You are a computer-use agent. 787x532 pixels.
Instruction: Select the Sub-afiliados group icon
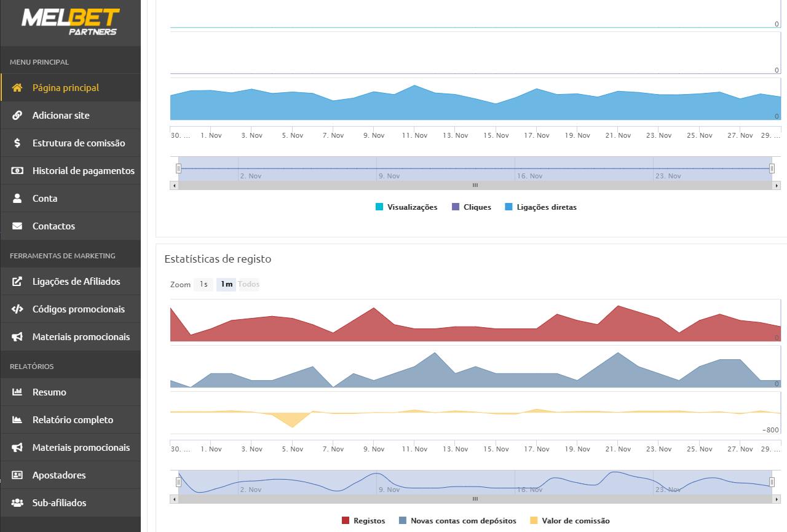coord(17,502)
